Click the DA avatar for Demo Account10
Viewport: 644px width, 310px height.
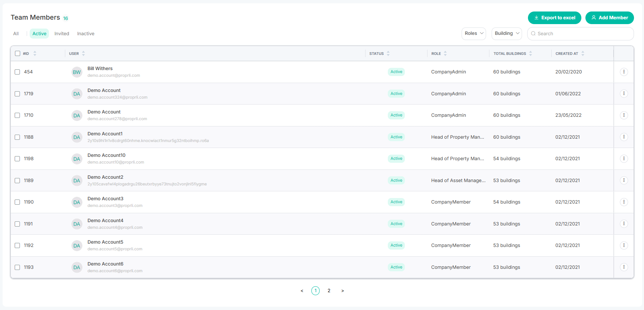click(x=77, y=159)
